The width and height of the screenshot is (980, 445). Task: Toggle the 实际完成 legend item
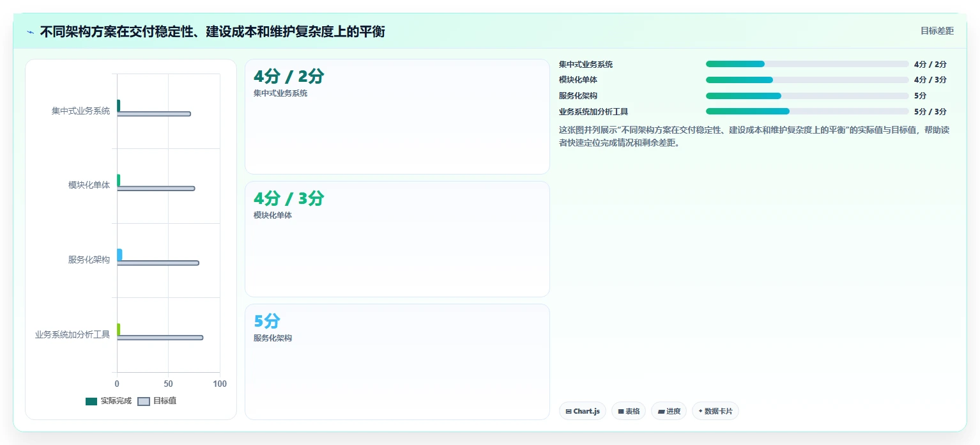coord(109,401)
